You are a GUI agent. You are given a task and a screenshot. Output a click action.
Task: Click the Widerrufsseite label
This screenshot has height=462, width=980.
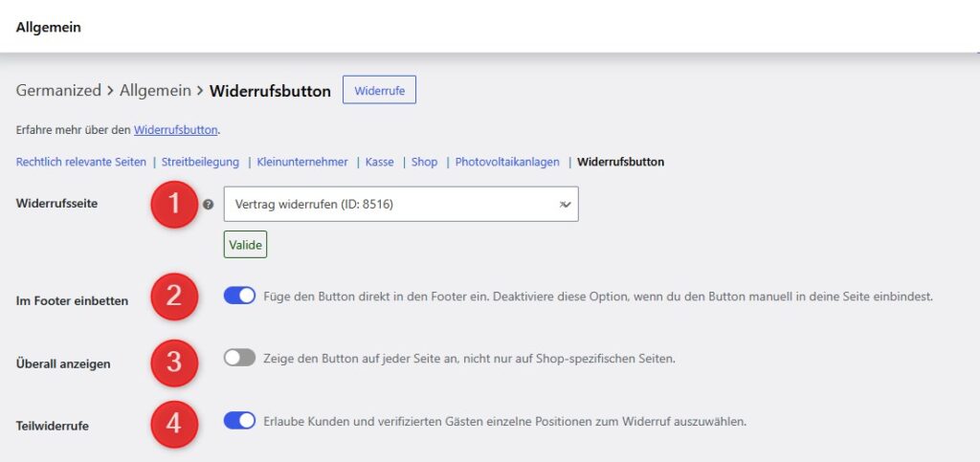[x=56, y=203]
